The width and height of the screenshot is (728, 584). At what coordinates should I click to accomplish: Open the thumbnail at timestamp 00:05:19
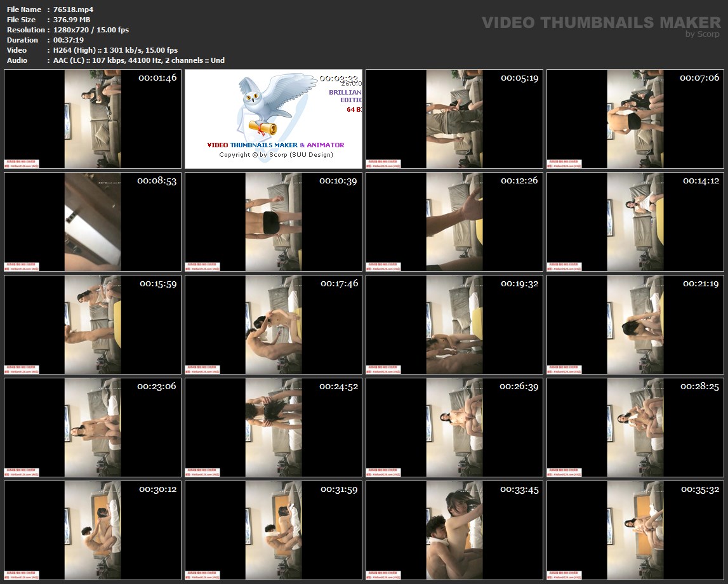[454, 119]
